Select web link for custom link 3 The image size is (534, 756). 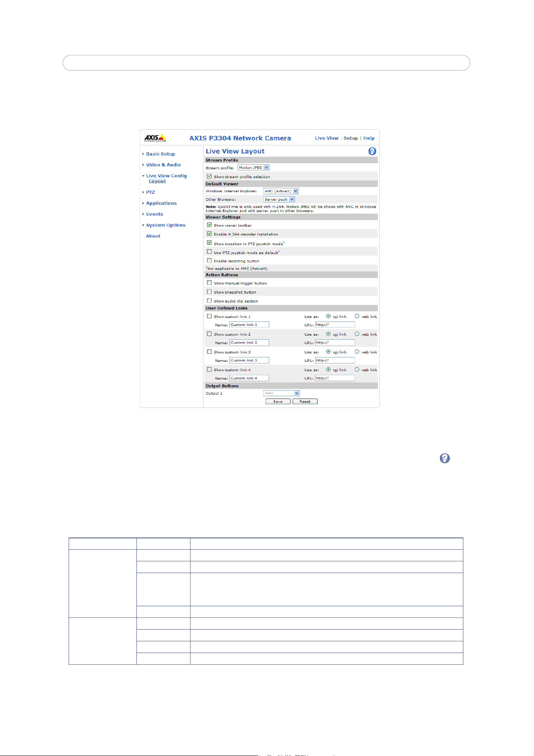(x=357, y=352)
